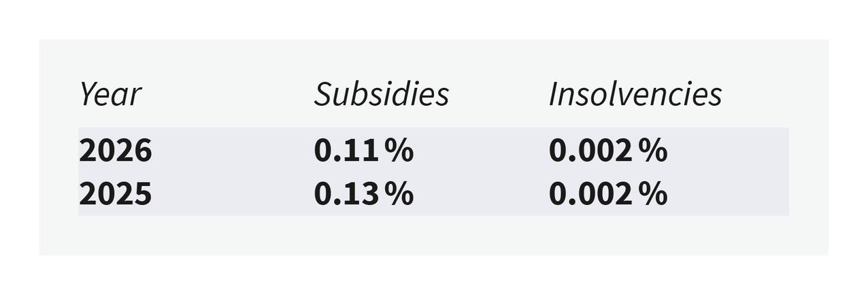The height and width of the screenshot is (295, 868).
Task: Select the Subsidies column header
Action: click(x=381, y=94)
